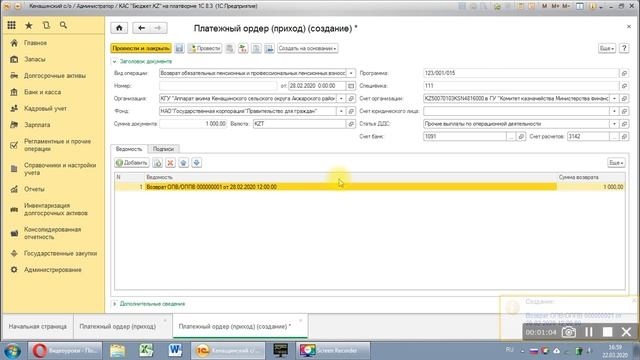Open the Статья ДДС record link icon
Image resolution: width=640 pixels, height=360 pixels.
(624, 124)
